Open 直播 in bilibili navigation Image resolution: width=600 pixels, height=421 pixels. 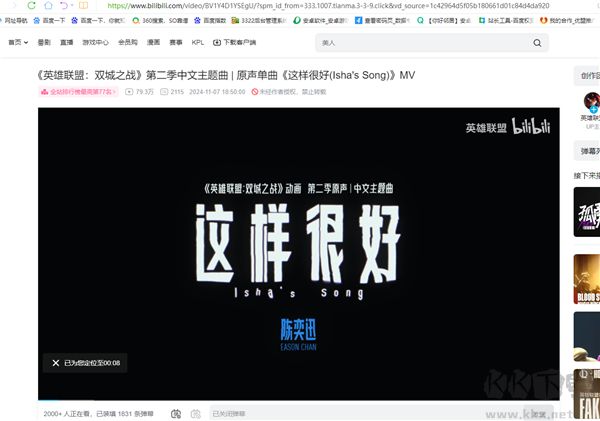pyautogui.click(x=67, y=42)
